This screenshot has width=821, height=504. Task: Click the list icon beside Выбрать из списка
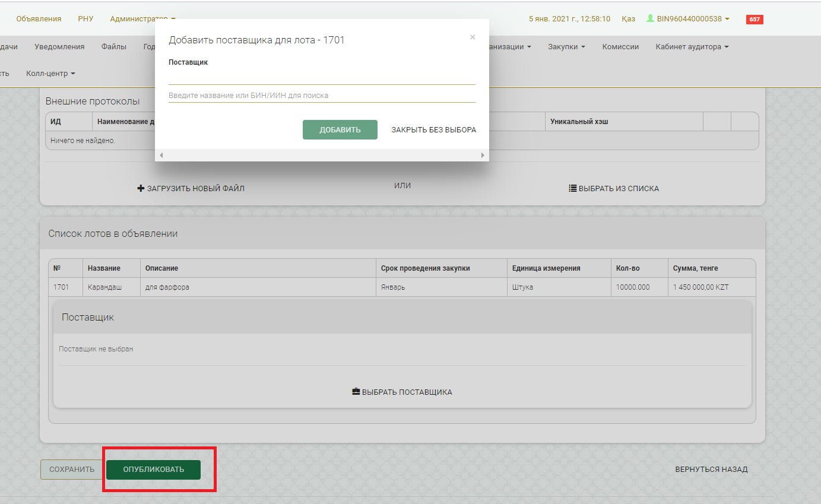[572, 188]
